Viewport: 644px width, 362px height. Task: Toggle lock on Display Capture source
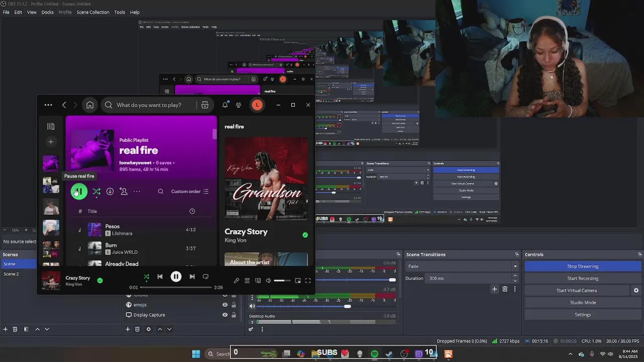pyautogui.click(x=233, y=315)
